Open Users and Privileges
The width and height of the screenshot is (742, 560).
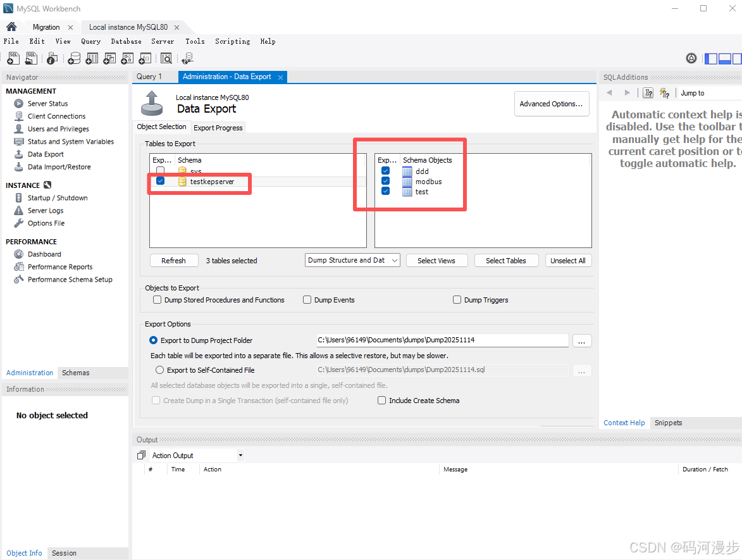(58, 128)
